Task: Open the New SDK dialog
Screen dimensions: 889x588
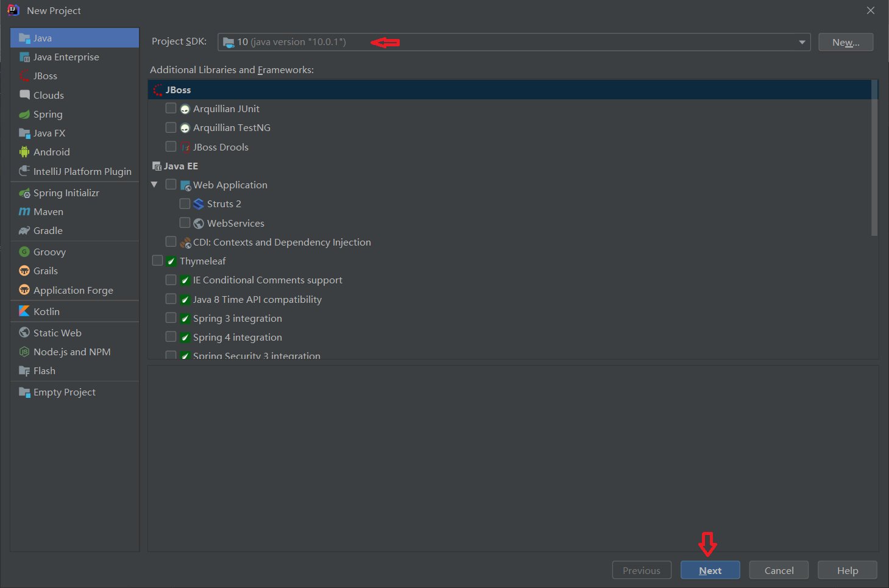Action: (x=846, y=42)
